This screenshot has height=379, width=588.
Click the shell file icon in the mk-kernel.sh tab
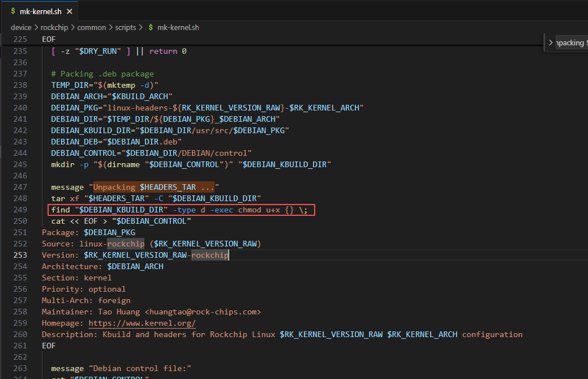13,11
